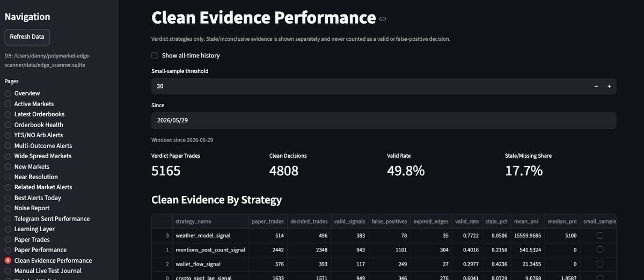Select the New Markets page
644x280 pixels.
(x=27, y=167)
